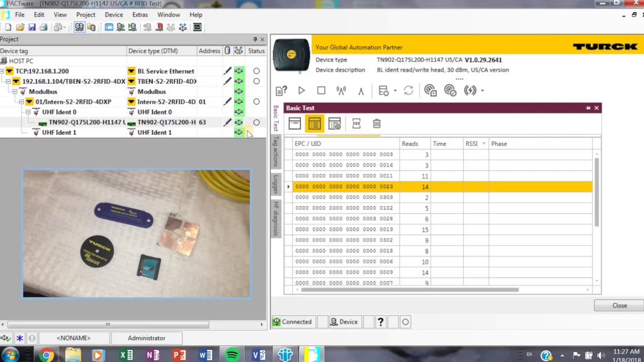Click the antenna signal icon
This screenshot has height=362, width=644.
pyautogui.click(x=341, y=90)
